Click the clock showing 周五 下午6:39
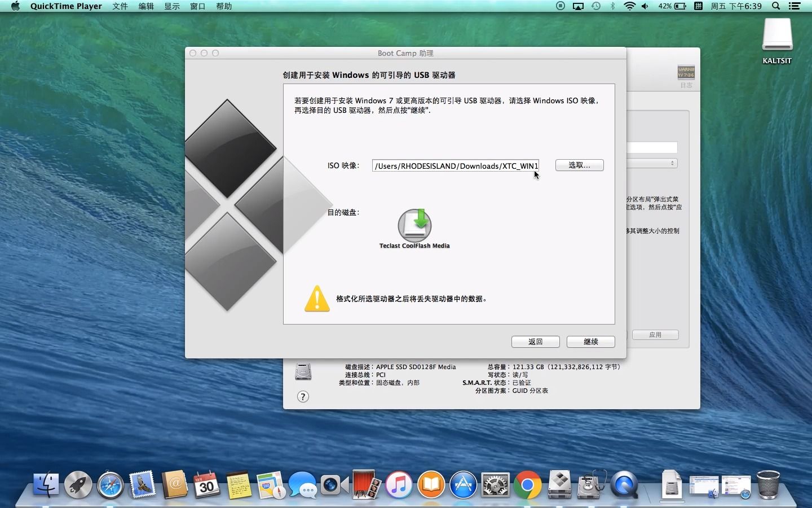Viewport: 812px width, 508px height. pos(736,6)
